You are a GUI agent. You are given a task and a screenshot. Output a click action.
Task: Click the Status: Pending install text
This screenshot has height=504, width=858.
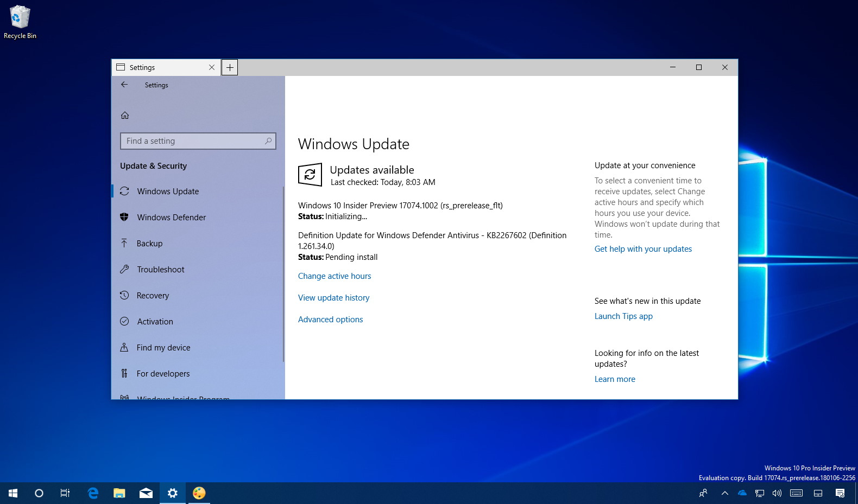tap(338, 257)
